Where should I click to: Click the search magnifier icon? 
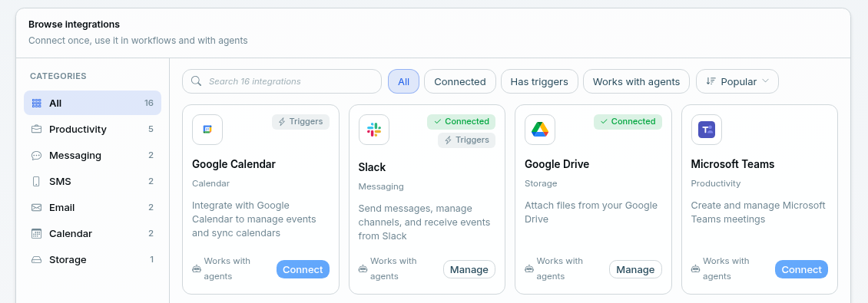[x=196, y=81]
